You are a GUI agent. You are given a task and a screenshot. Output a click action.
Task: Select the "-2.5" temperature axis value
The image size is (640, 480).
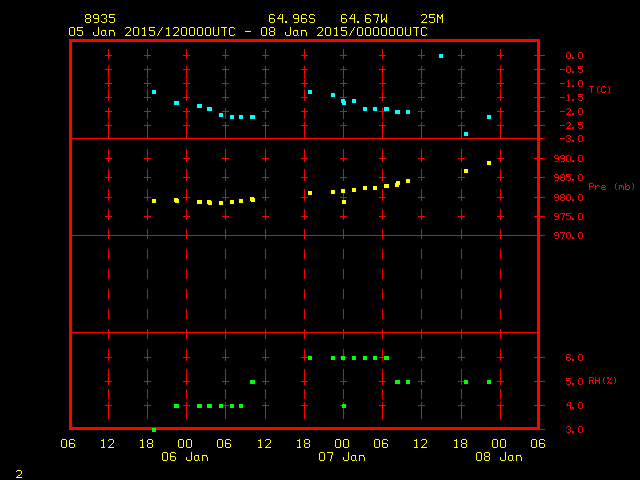(571, 126)
